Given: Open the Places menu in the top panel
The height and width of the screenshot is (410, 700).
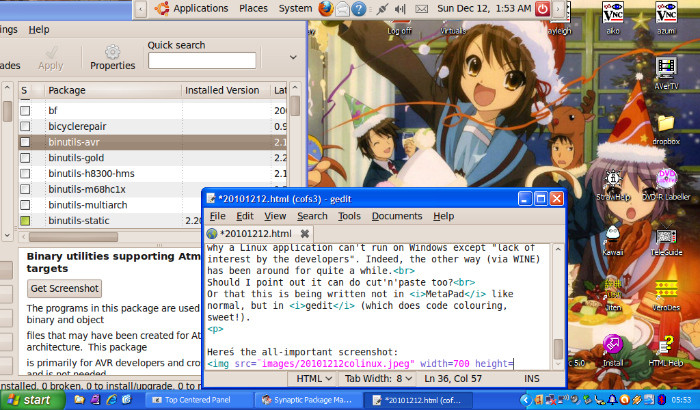Looking at the screenshot, I should pos(253,8).
